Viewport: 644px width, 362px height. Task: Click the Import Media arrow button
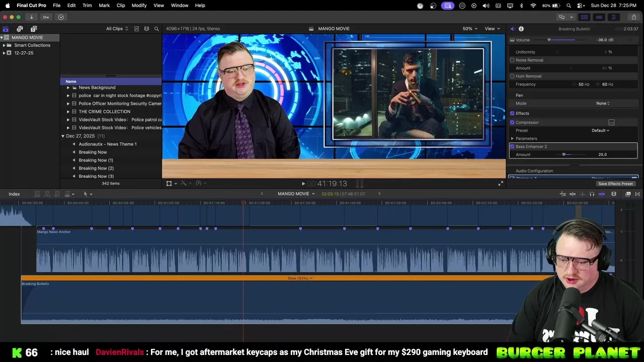tap(31, 17)
